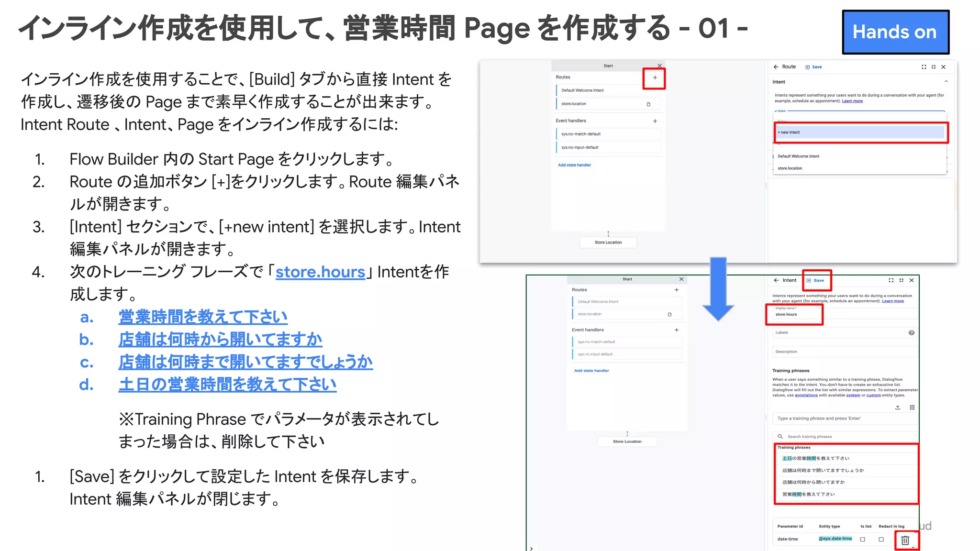
Task: Expand the Route panel to fullscreen
Action: click(x=924, y=67)
